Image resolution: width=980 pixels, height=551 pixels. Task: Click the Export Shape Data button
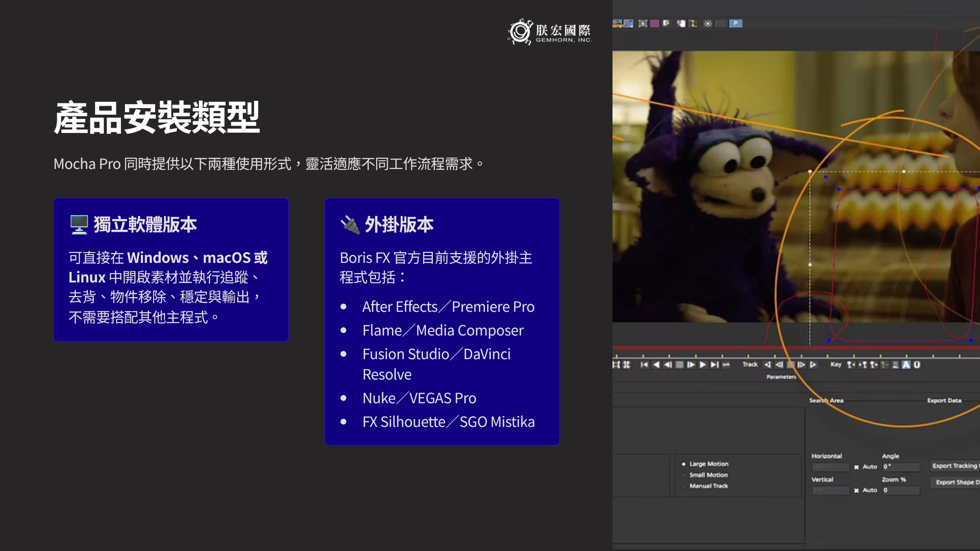[x=955, y=482]
